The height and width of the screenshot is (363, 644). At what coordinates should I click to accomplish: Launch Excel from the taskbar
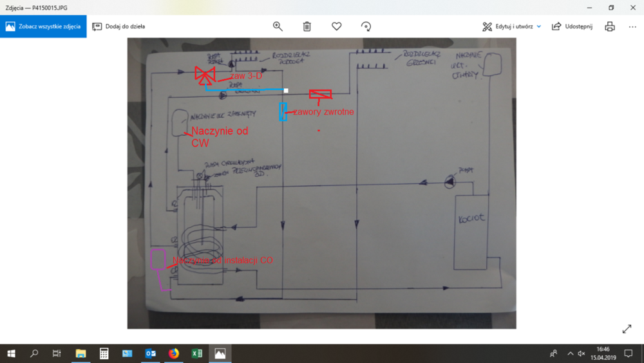click(x=196, y=353)
